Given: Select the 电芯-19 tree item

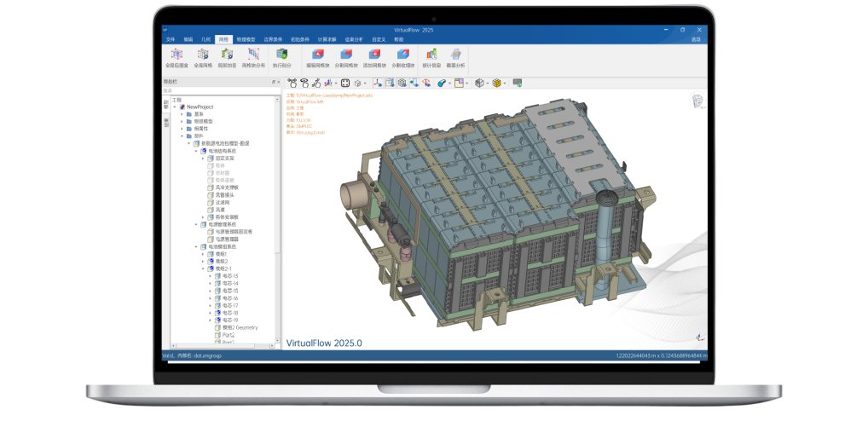Looking at the screenshot, I should coord(230,320).
